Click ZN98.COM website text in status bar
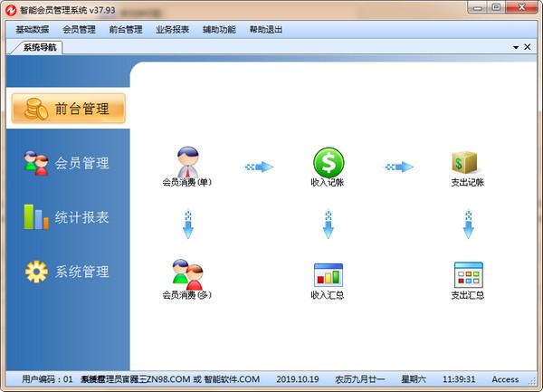Image resolution: width=543 pixels, height=392 pixels. tap(168, 379)
